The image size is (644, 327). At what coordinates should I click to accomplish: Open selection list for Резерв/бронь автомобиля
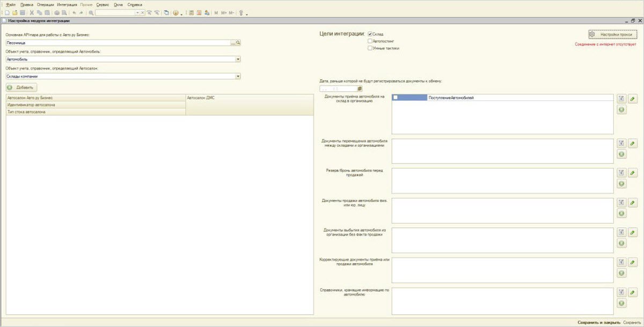tap(621, 173)
